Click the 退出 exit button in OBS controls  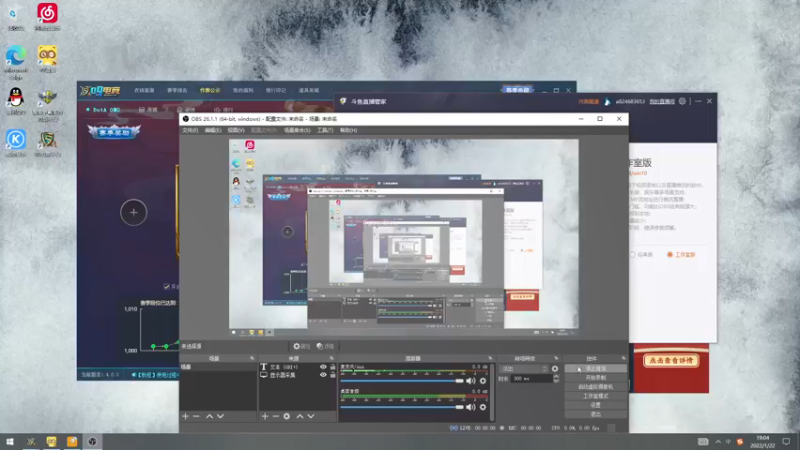595,414
